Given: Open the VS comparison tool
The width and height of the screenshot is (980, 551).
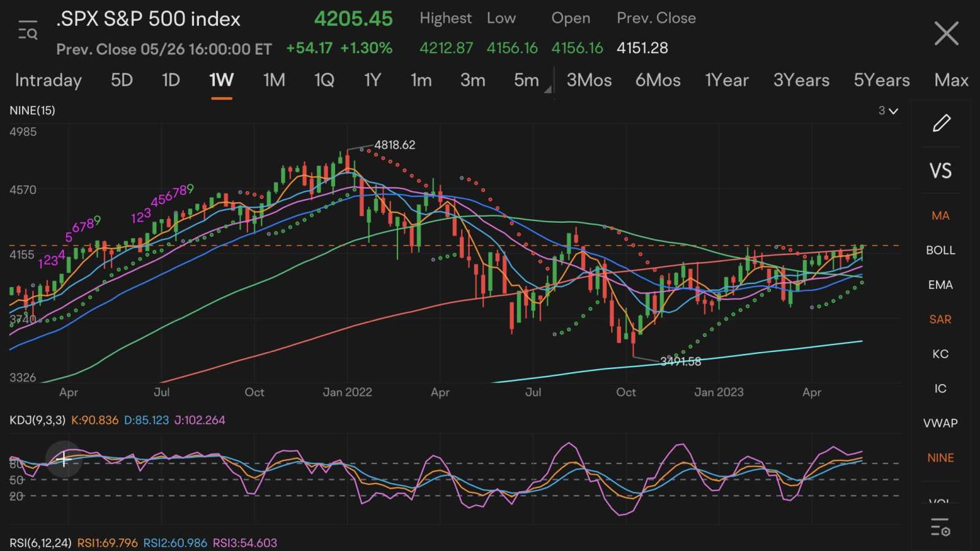Looking at the screenshot, I should point(941,171).
